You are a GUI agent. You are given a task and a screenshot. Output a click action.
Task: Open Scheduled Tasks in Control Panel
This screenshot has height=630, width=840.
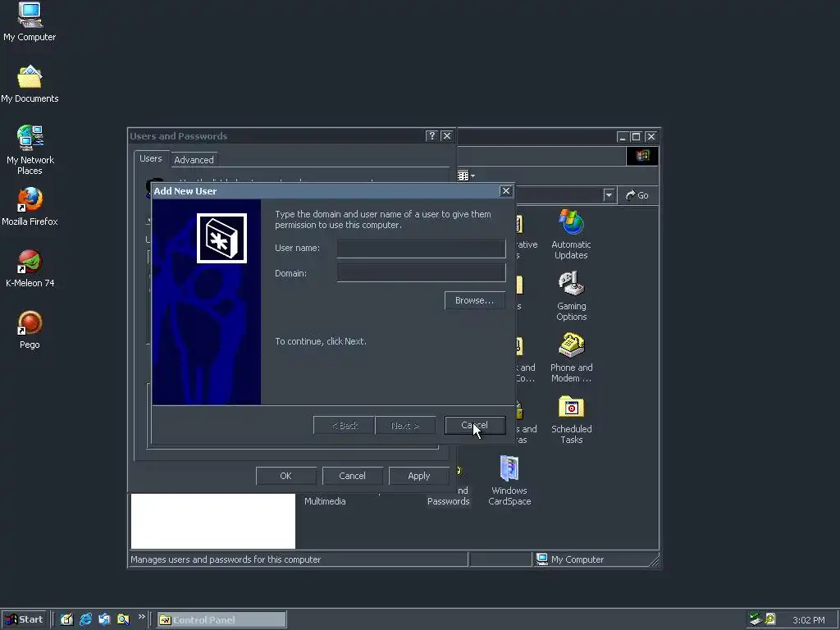click(571, 419)
